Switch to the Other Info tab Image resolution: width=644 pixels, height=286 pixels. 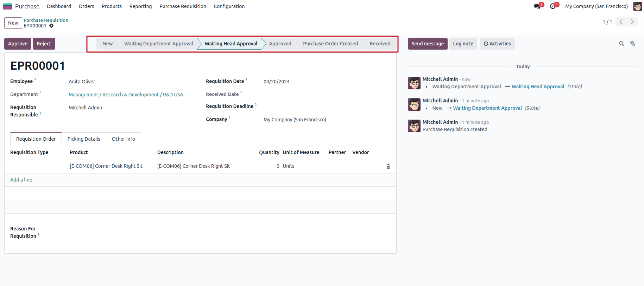click(124, 139)
